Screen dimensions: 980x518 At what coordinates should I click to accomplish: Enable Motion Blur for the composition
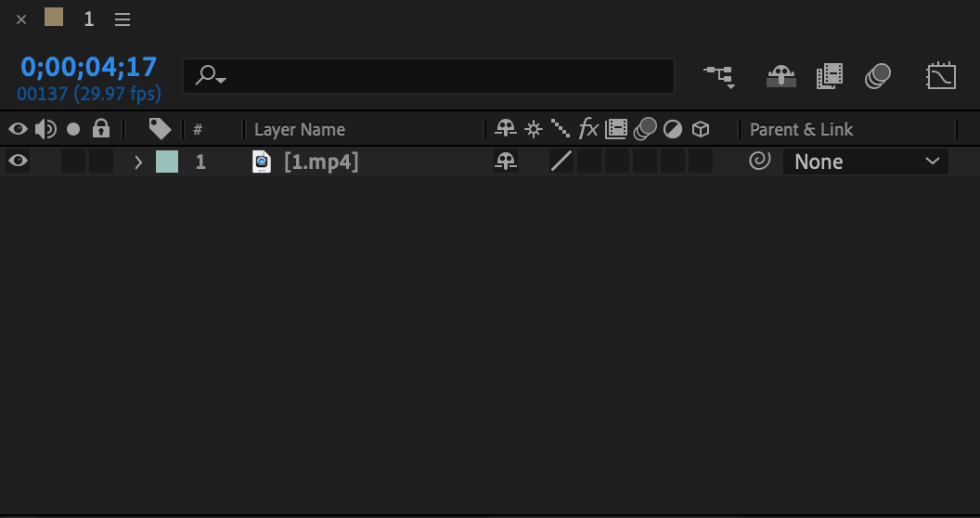pos(878,77)
